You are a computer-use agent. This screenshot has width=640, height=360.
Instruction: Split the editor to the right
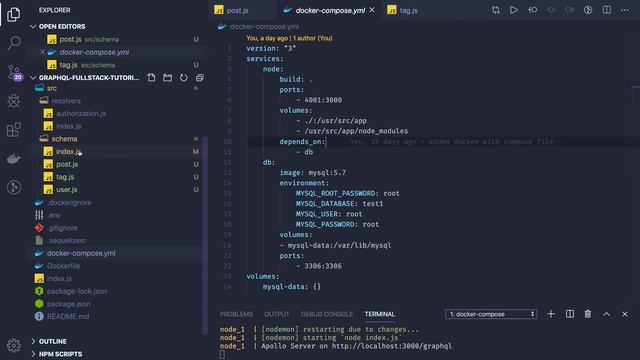pyautogui.click(x=607, y=10)
